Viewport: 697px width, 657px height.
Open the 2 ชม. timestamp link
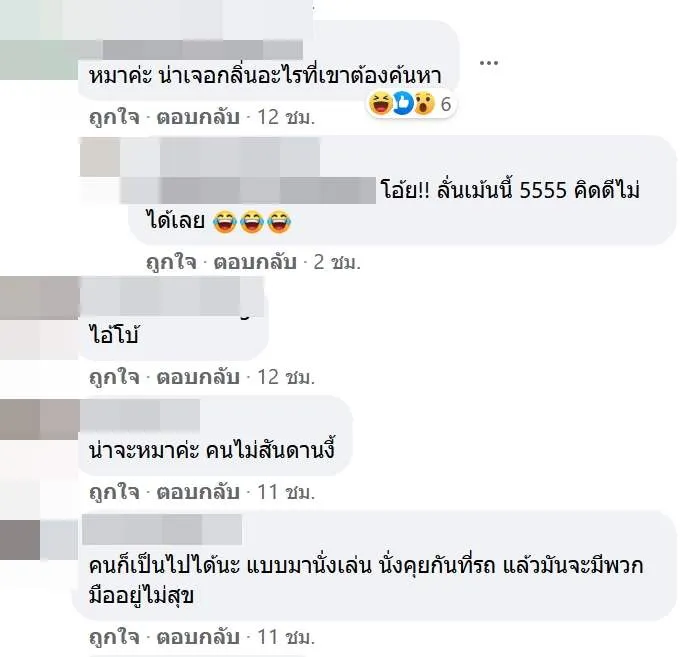337,262
